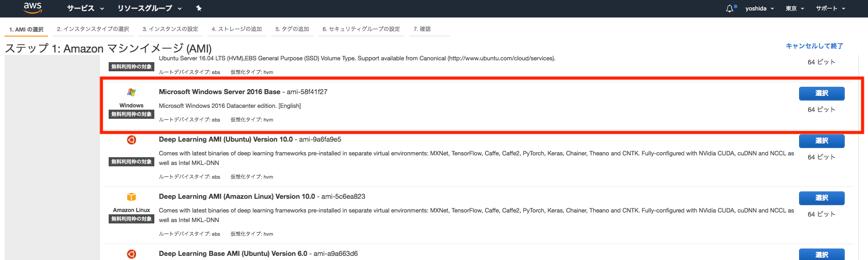This screenshot has height=260, width=868.
Task: Open the サービス dropdown menu
Action: 85,8
